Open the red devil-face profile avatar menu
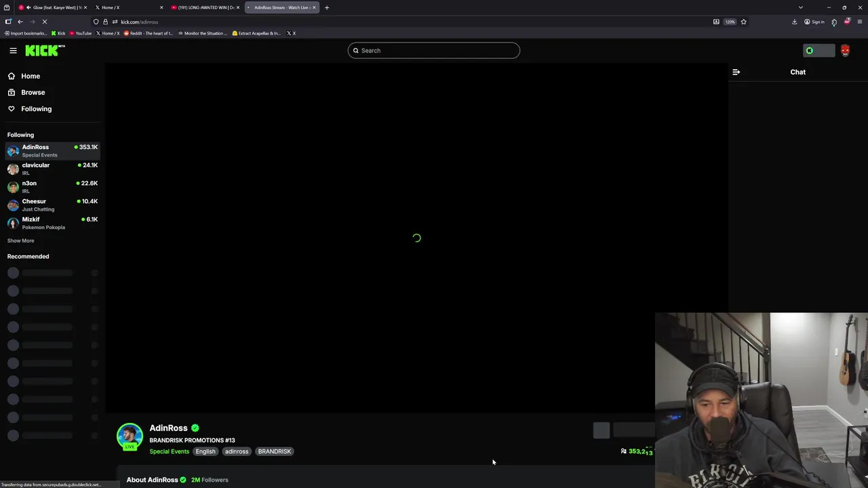This screenshot has height=488, width=868. pos(845,51)
